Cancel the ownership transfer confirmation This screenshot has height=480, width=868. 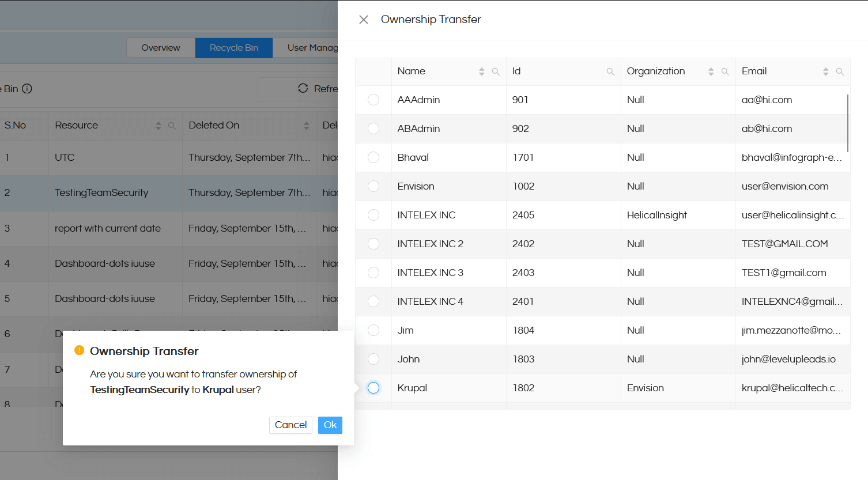(x=290, y=425)
